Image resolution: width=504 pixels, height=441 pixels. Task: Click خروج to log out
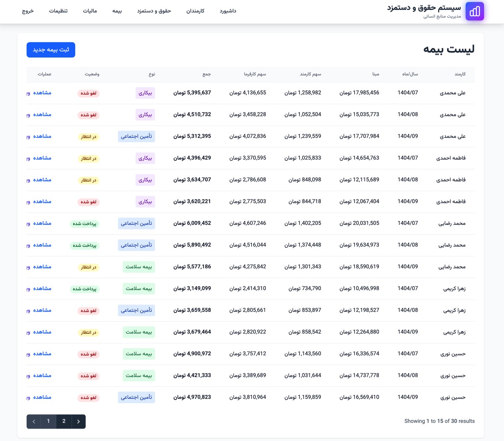click(x=28, y=11)
